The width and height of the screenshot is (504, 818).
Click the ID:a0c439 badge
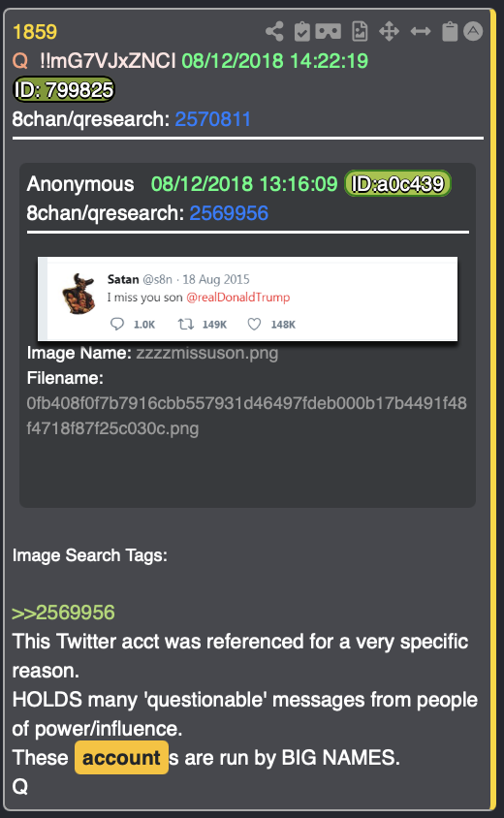(x=397, y=183)
